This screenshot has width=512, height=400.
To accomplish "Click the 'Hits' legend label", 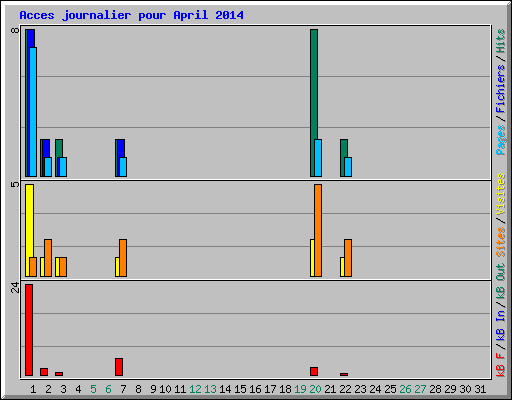I will 501,41.
